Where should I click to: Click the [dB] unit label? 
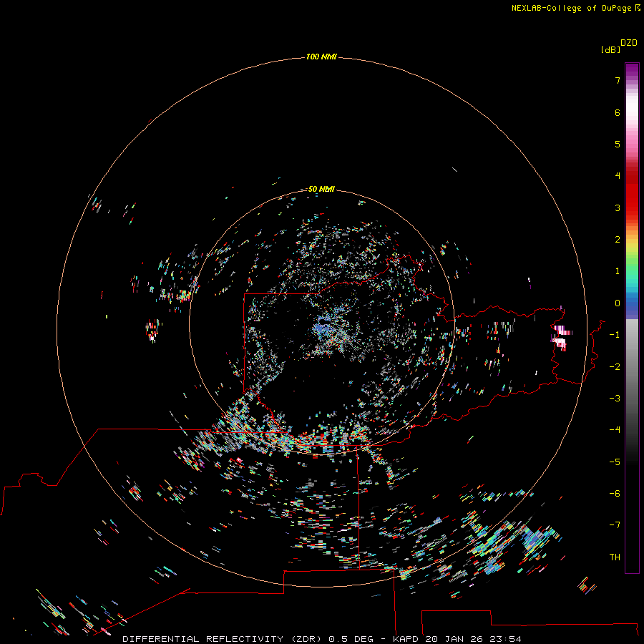[611, 49]
